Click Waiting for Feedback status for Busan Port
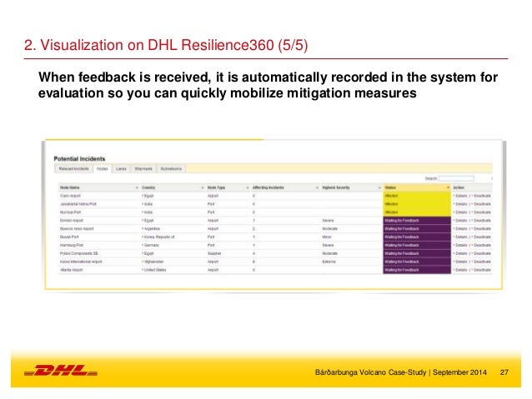Viewport: 532px width, 399px height. [x=417, y=237]
